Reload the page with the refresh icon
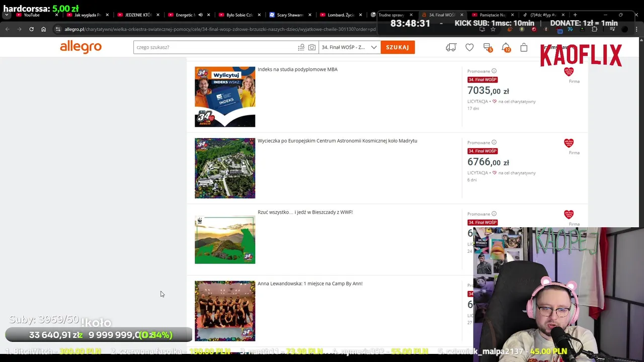644x362 pixels. click(31, 29)
